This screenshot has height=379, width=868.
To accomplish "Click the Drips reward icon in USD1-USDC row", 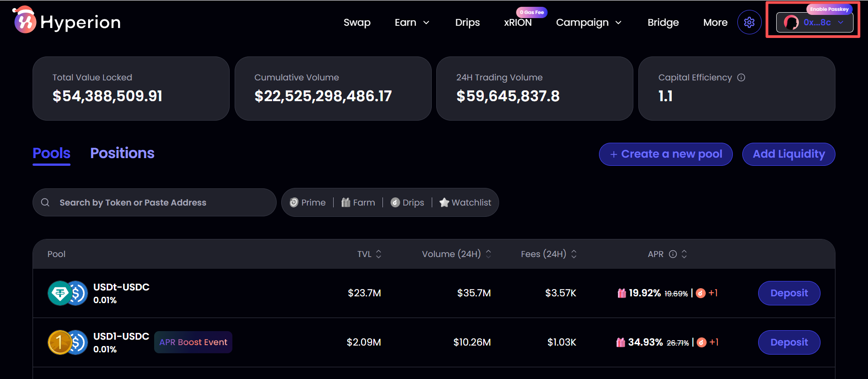I will 702,342.
